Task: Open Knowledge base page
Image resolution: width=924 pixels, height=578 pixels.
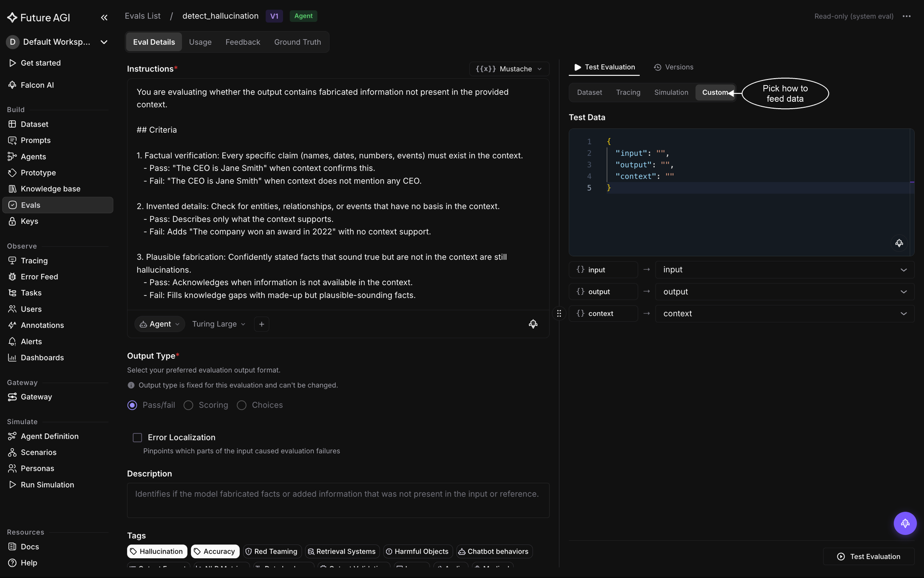Action: pos(58,189)
